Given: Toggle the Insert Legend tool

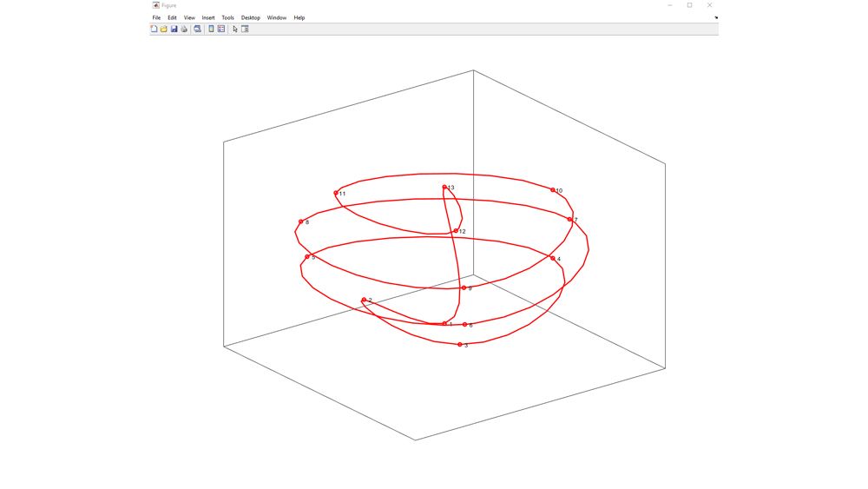Looking at the screenshot, I should pyautogui.click(x=221, y=29).
